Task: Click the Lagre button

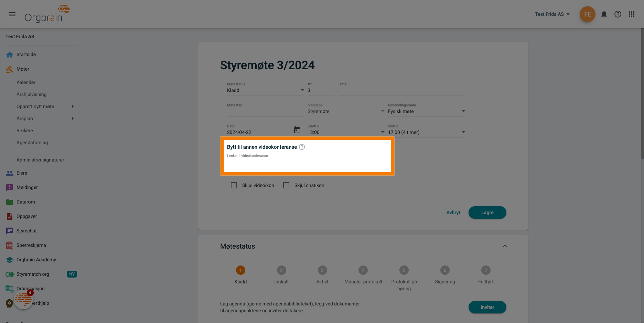Action: pos(487,212)
